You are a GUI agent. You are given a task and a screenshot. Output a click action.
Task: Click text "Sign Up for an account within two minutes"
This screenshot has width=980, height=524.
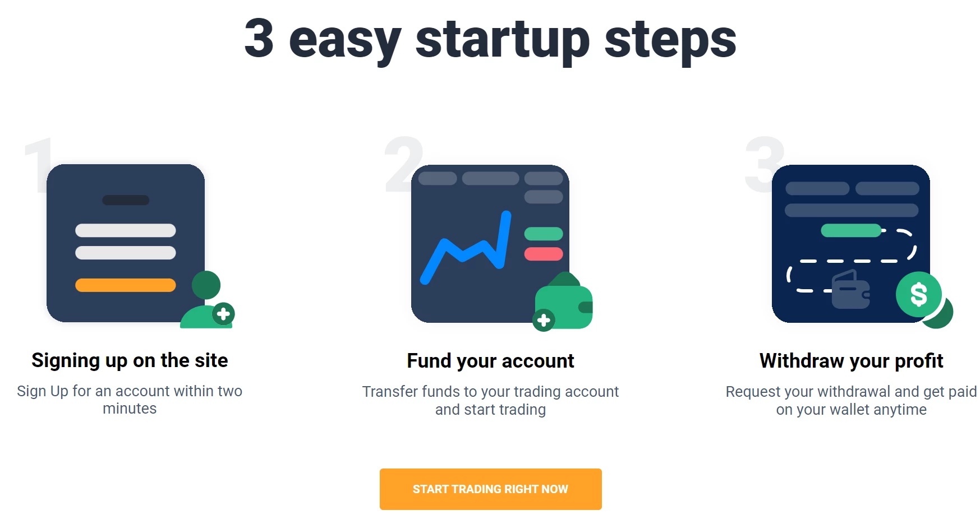(x=130, y=400)
